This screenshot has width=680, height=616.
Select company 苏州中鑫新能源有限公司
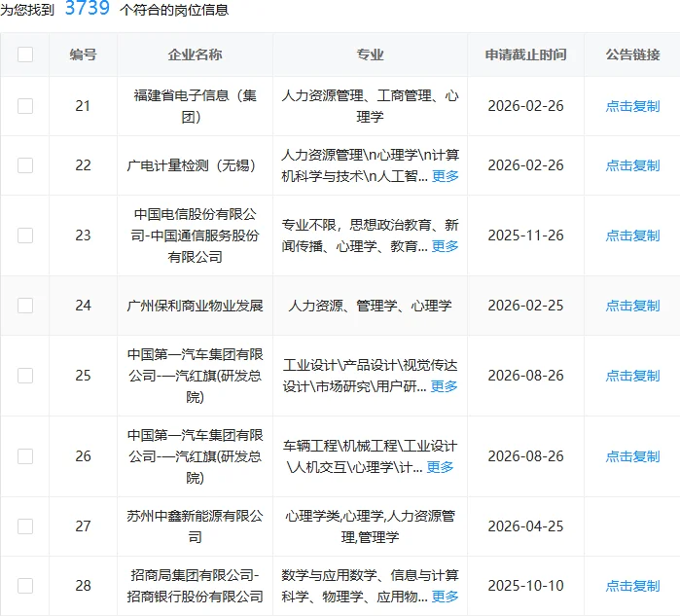[195, 526]
